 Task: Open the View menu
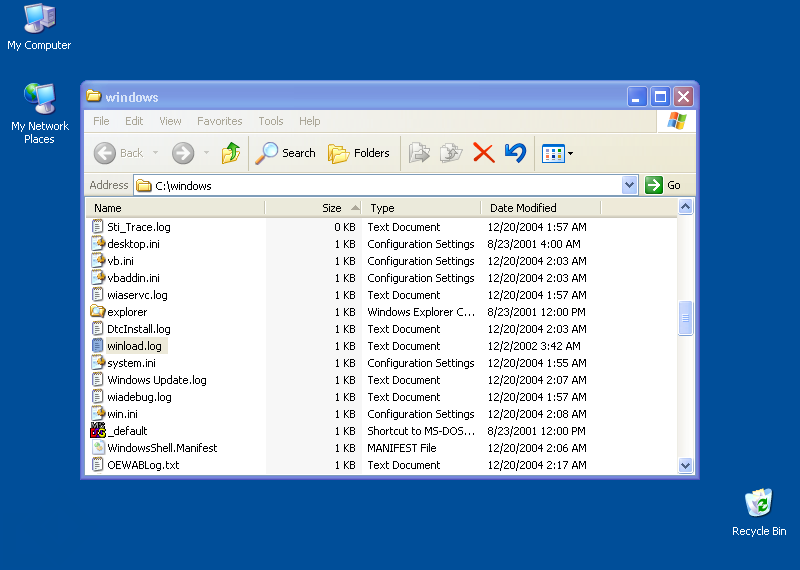click(170, 121)
